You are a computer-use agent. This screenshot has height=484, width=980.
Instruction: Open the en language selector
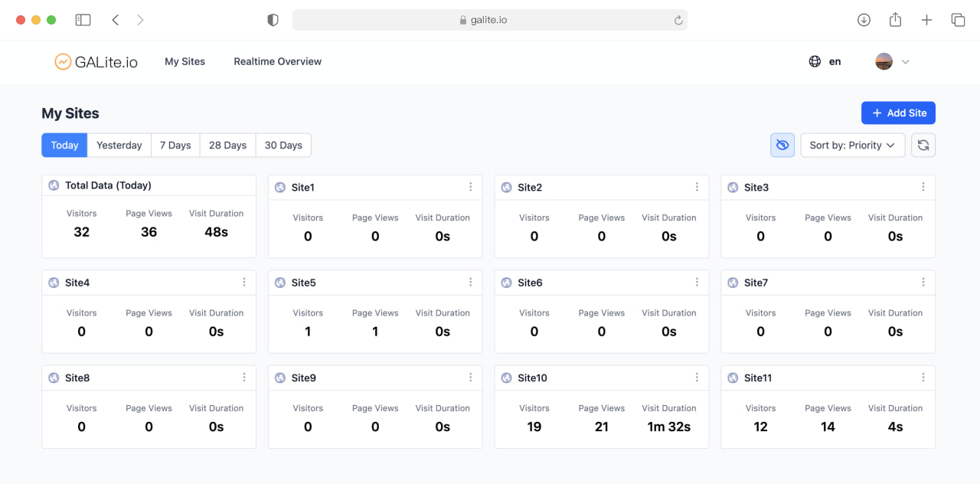click(835, 62)
